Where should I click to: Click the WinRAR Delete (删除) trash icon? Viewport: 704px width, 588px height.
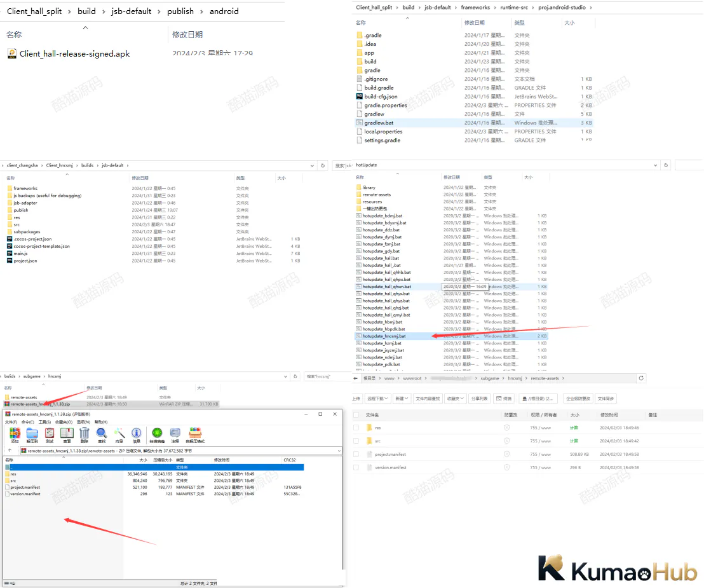tap(84, 435)
